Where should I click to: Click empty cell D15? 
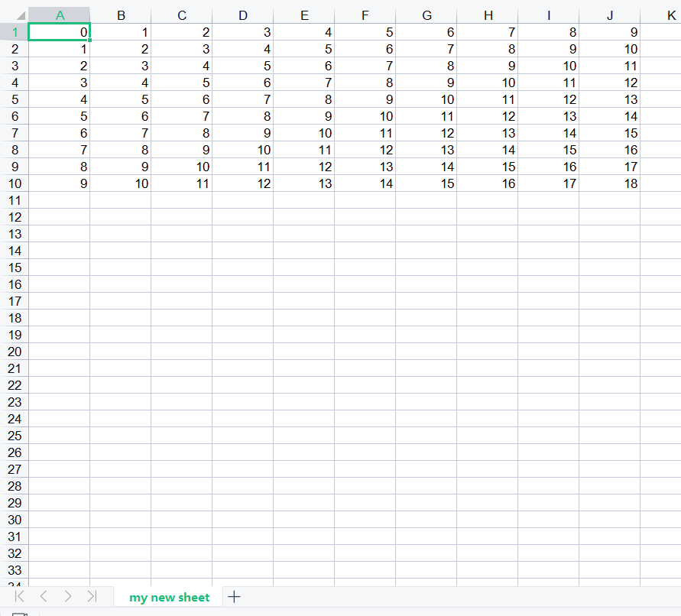tap(243, 267)
